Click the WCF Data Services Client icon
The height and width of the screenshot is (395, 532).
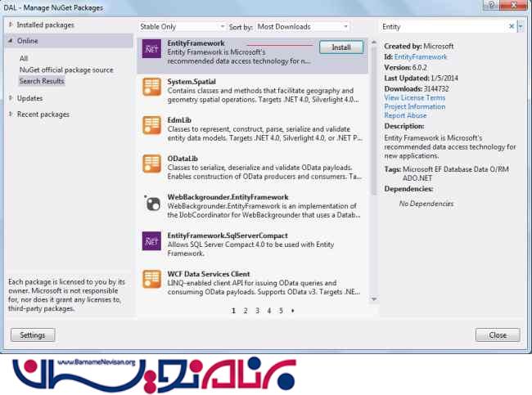[x=151, y=279]
